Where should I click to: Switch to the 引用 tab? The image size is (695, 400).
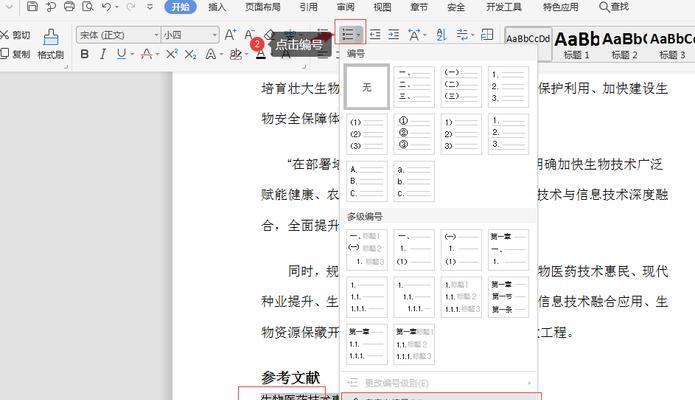click(x=308, y=7)
